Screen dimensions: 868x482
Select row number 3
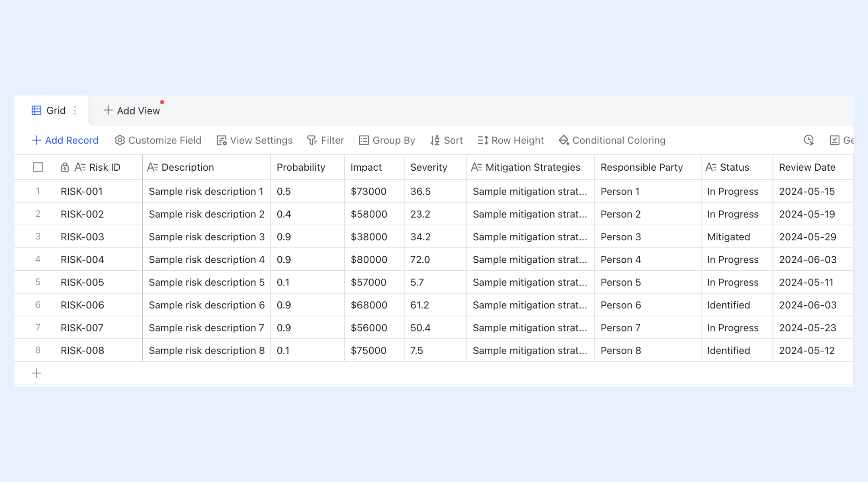[x=38, y=237]
